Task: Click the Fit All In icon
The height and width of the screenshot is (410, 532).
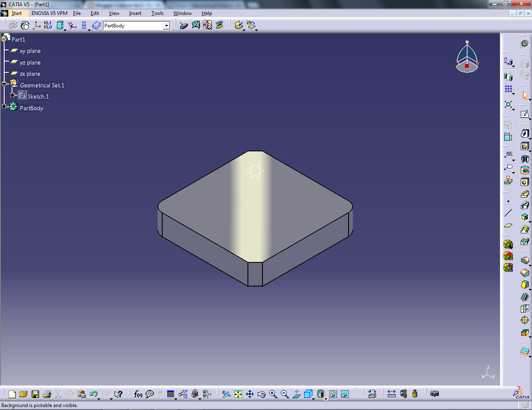Action: (x=238, y=394)
